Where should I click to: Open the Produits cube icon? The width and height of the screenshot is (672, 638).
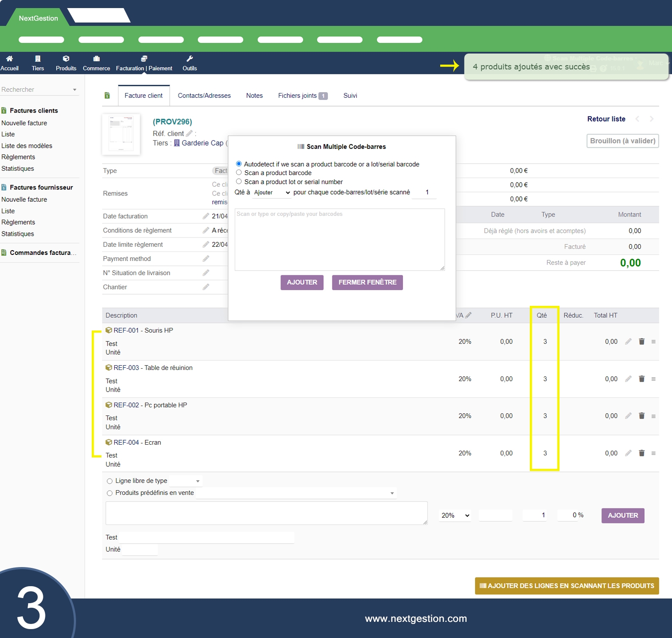click(66, 59)
